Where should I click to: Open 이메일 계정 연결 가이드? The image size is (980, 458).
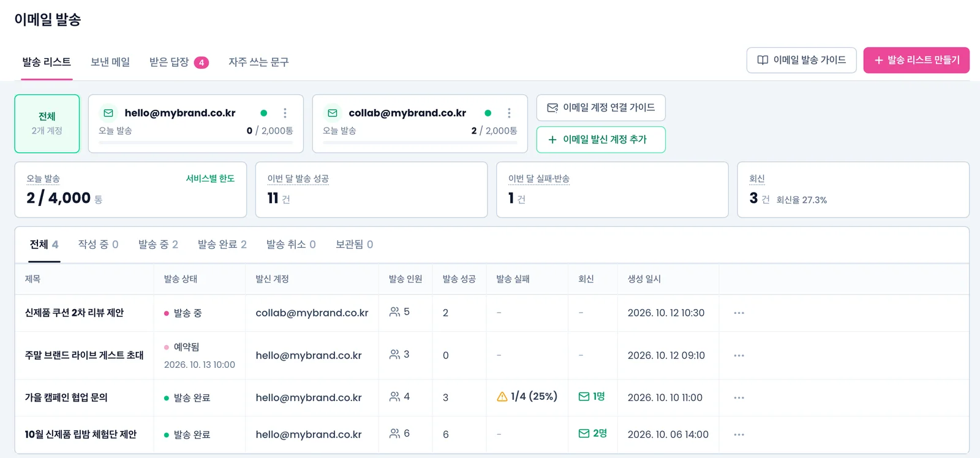pos(601,107)
